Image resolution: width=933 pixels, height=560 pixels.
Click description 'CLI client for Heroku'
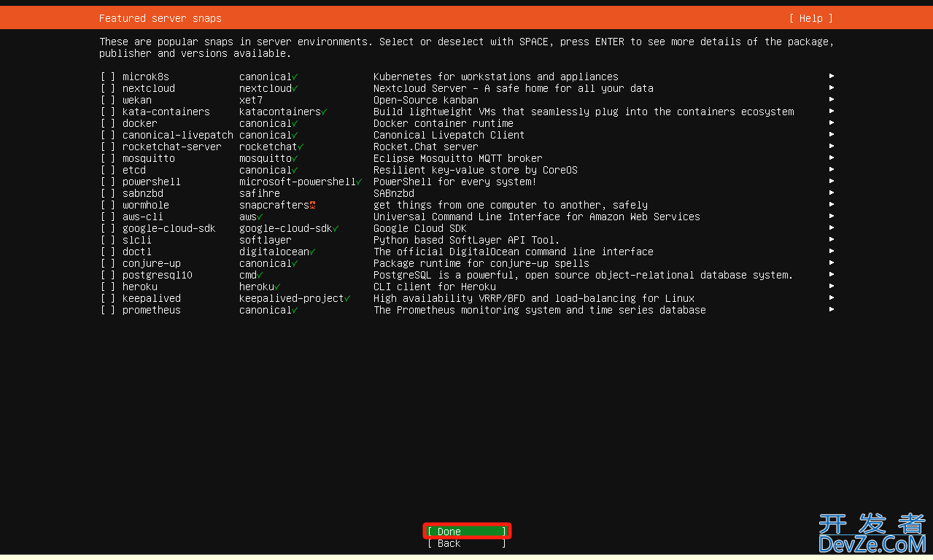[435, 287]
